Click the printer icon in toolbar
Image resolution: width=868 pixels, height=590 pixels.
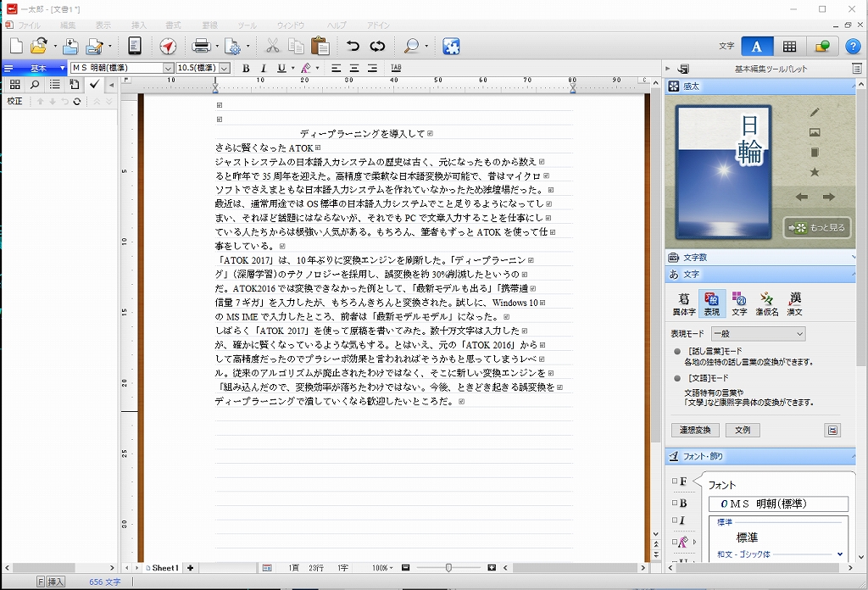(x=201, y=46)
